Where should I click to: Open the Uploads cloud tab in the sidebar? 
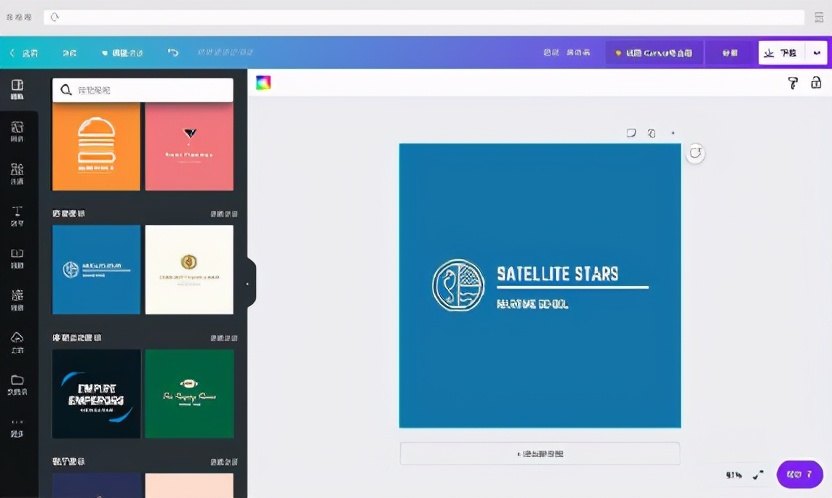click(x=17, y=342)
